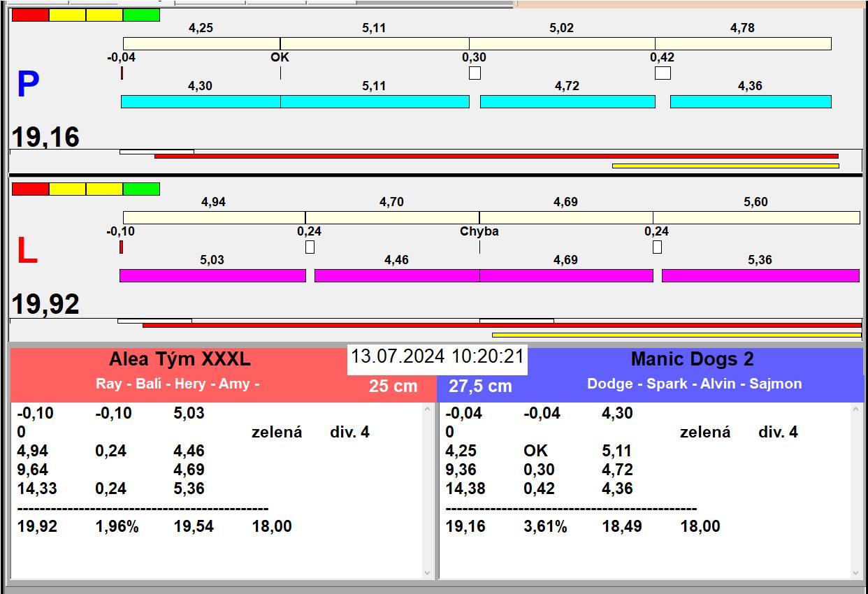Select the Alea Tým XXXL team header
This screenshot has width=868, height=594.
[180, 360]
